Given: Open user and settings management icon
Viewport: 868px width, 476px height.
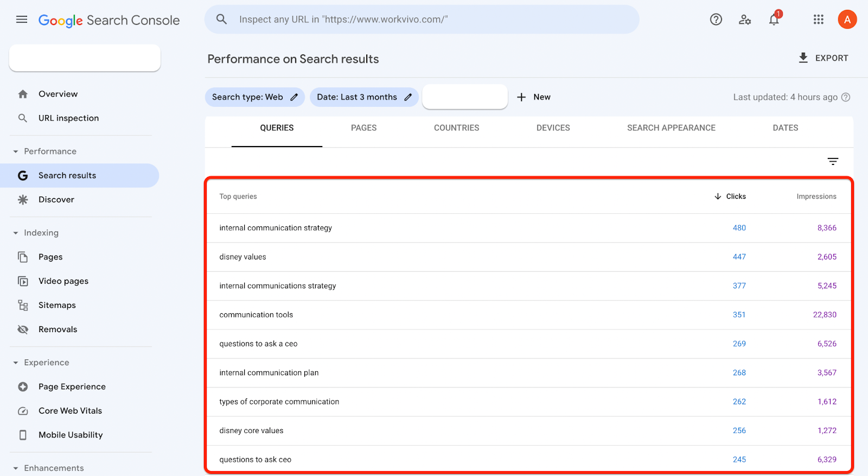Looking at the screenshot, I should pyautogui.click(x=745, y=20).
